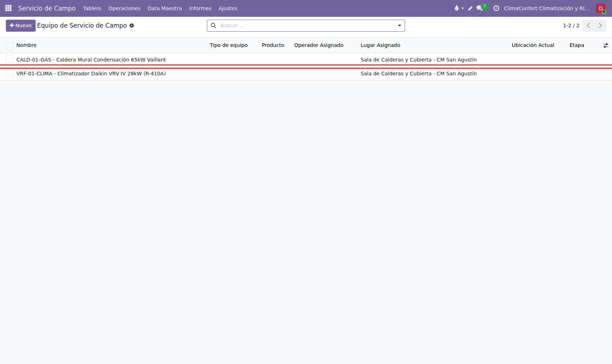Open the main apps grid menu
Image resolution: width=612 pixels, height=364 pixels.
pos(8,8)
